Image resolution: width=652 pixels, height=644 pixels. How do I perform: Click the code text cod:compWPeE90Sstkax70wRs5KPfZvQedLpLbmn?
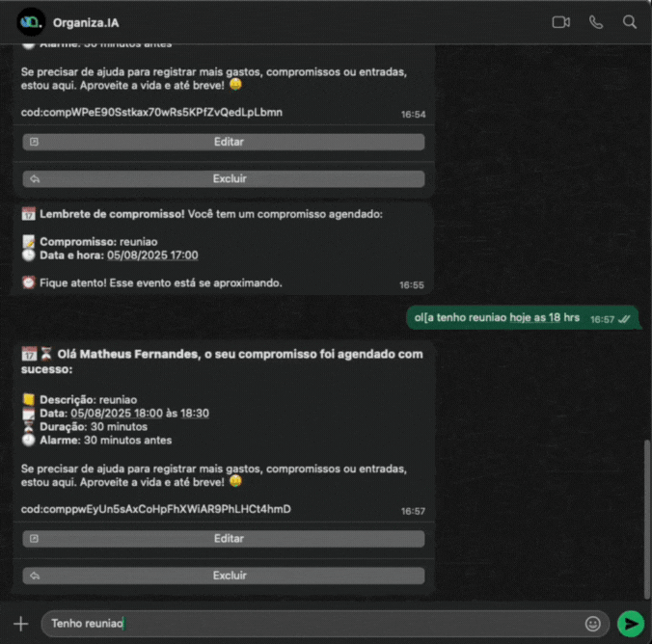pyautogui.click(x=151, y=112)
